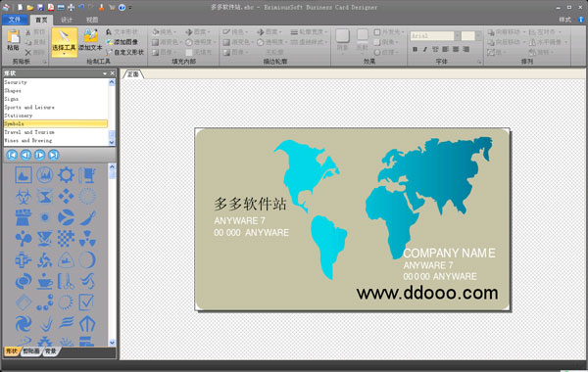Pick the framed picture symbol shape

pos(24,175)
